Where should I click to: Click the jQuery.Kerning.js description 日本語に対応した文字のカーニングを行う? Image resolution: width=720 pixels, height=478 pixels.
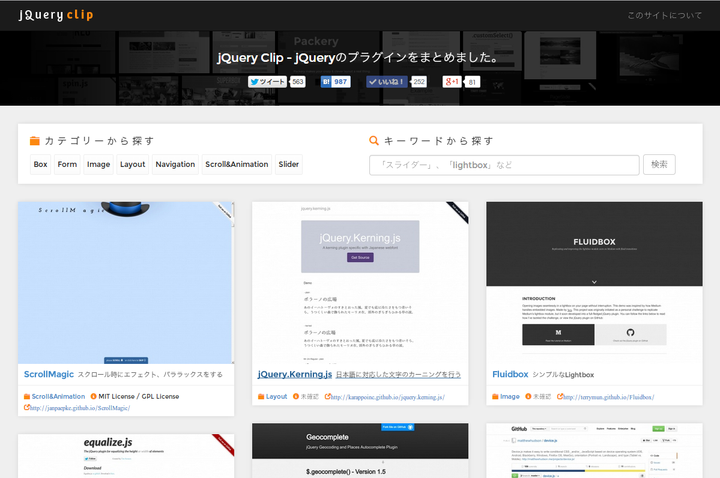click(398, 375)
